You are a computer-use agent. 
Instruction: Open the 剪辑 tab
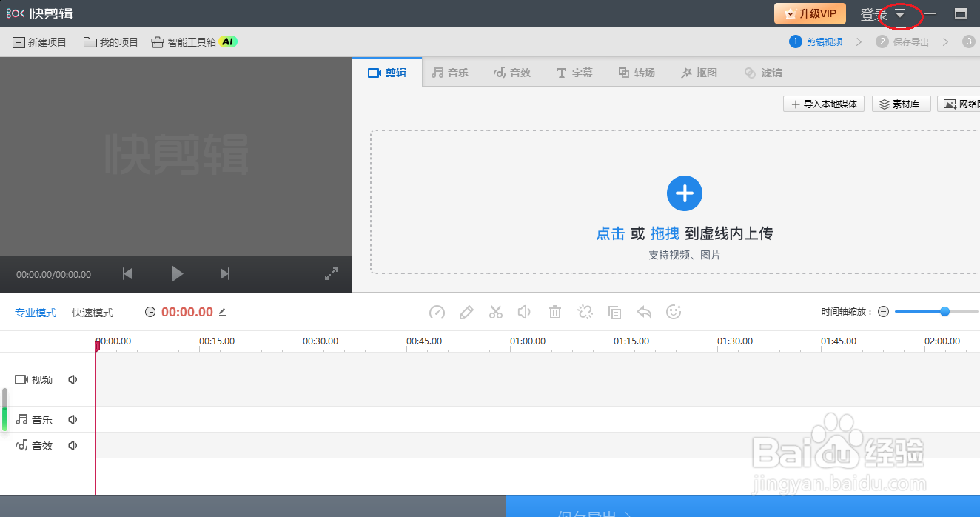tap(387, 73)
